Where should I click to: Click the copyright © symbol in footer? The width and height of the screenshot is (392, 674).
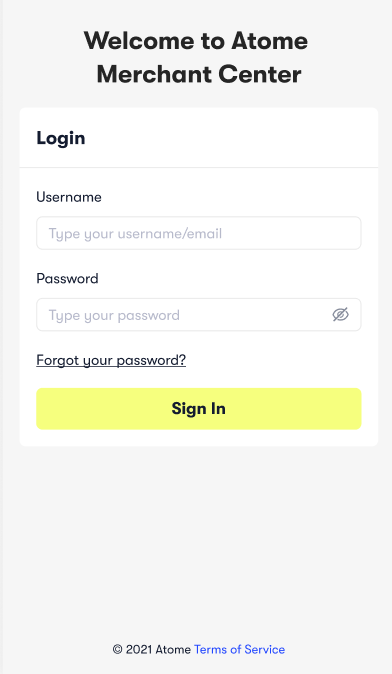click(x=117, y=649)
